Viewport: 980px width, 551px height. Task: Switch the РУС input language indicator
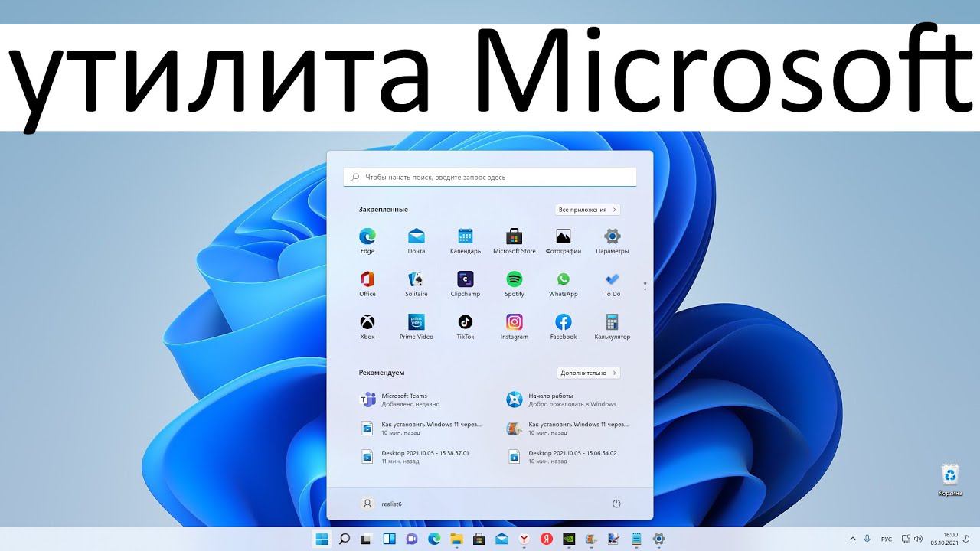coord(887,539)
